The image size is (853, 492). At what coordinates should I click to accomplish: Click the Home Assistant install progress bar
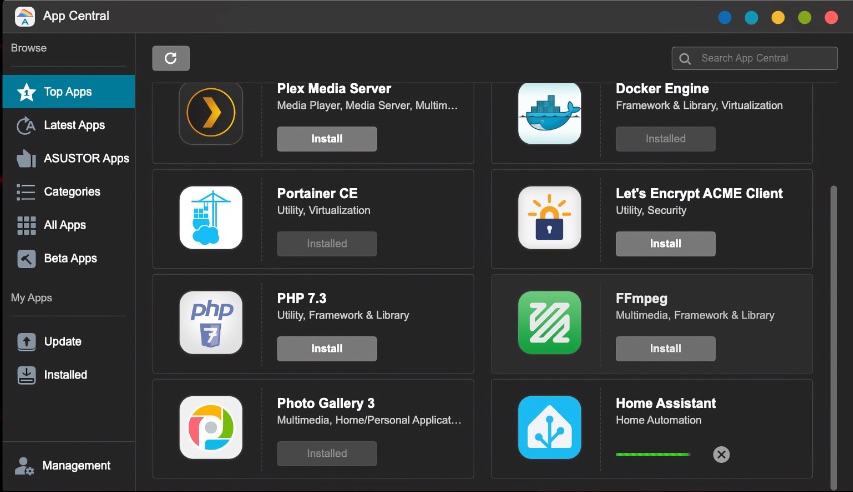point(653,454)
